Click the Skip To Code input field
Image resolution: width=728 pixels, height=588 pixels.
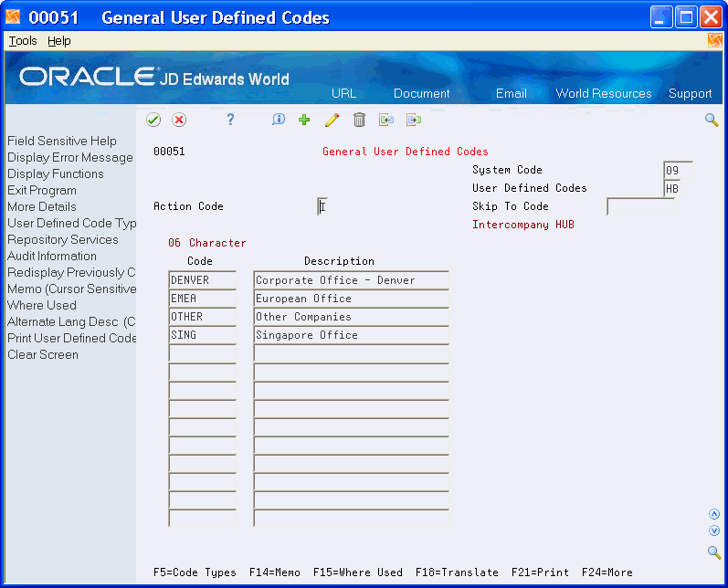(x=640, y=206)
